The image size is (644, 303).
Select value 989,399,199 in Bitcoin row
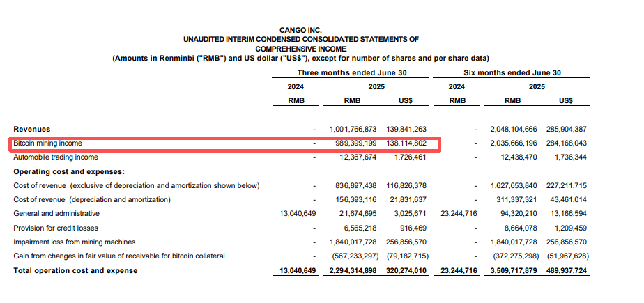tap(355, 143)
